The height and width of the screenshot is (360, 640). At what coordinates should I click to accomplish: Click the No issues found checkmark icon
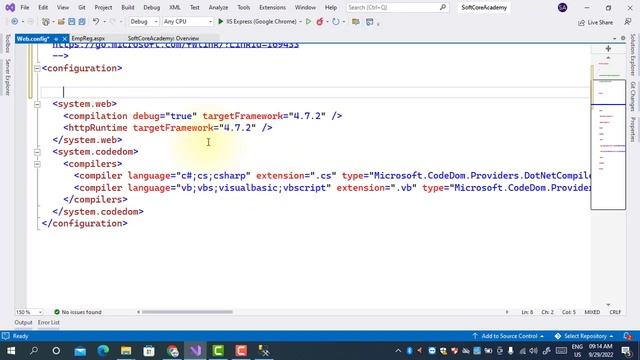57,312
